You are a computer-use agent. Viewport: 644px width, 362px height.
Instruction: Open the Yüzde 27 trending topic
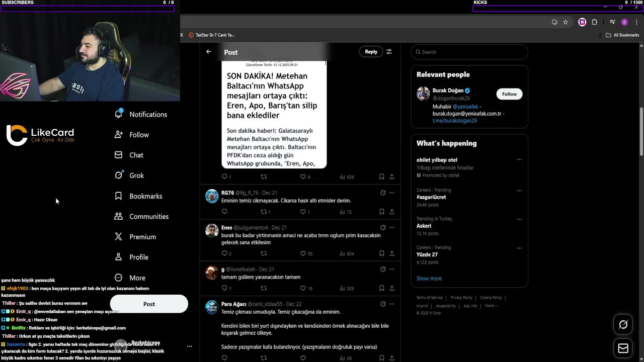click(x=427, y=254)
